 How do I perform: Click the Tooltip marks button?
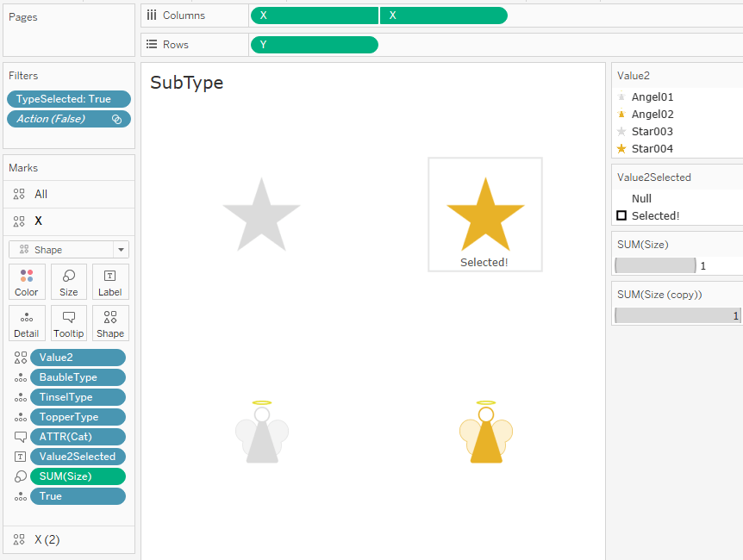coord(69,323)
